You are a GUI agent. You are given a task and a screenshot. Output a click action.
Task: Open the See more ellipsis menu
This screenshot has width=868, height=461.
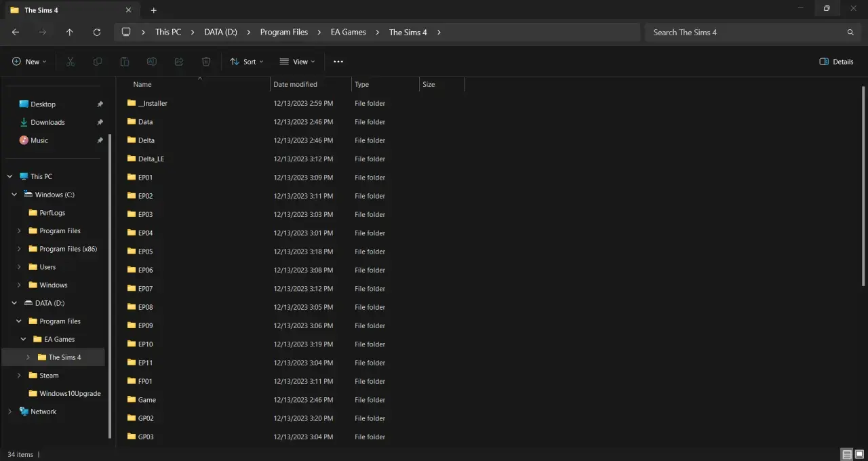point(338,62)
